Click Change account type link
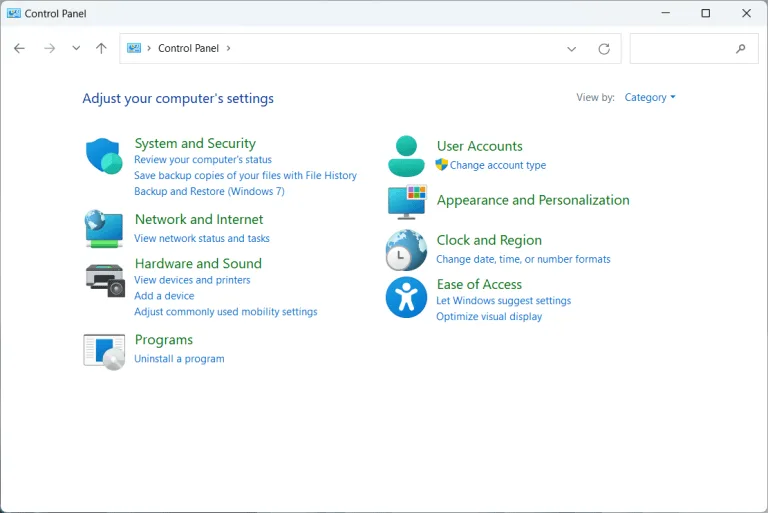 click(498, 165)
